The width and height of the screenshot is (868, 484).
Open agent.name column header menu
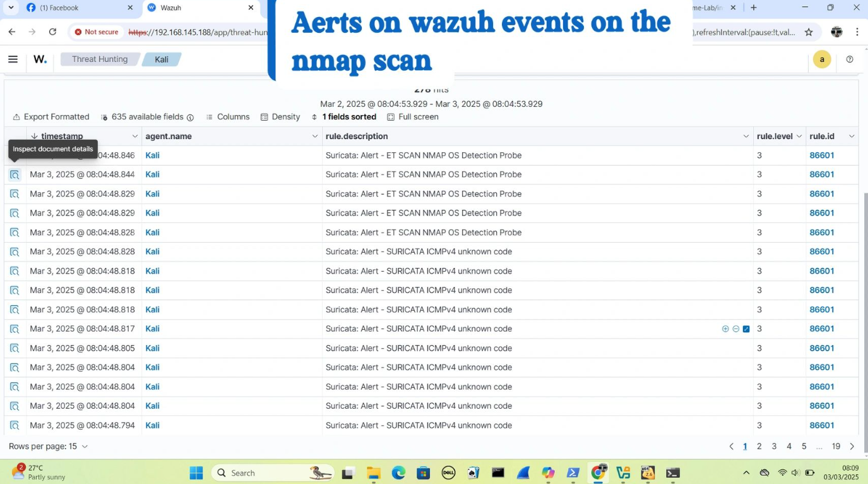(314, 136)
